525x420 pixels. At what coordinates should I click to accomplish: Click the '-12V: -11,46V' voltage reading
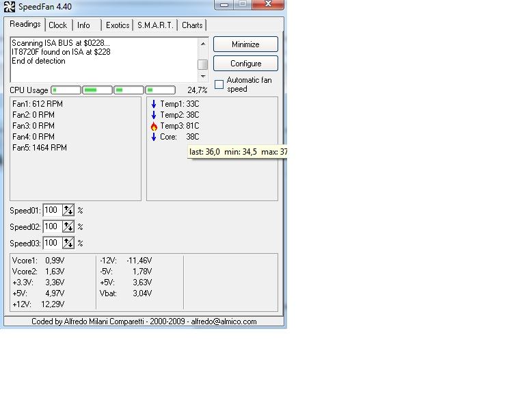[126, 261]
